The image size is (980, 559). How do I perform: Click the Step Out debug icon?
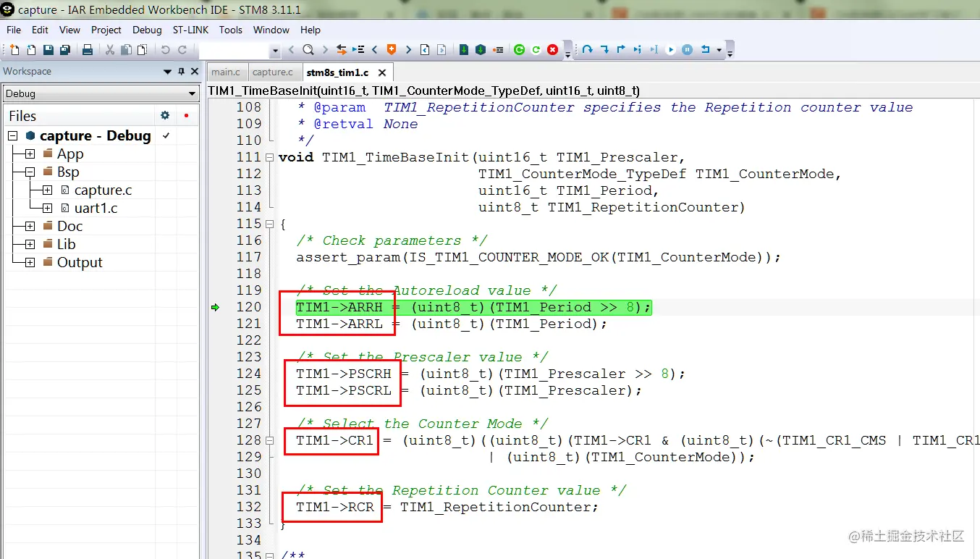[x=621, y=50]
